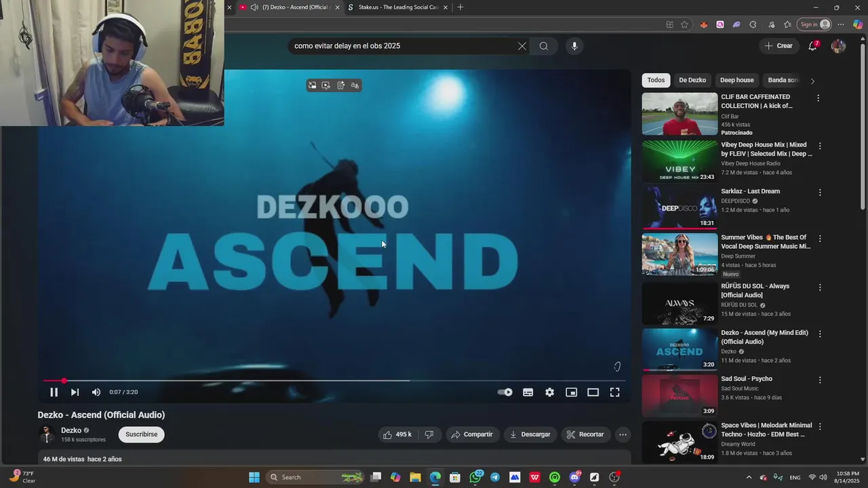The height and width of the screenshot is (488, 868).
Task: Open browser extensions puzzle icon
Action: (753, 24)
